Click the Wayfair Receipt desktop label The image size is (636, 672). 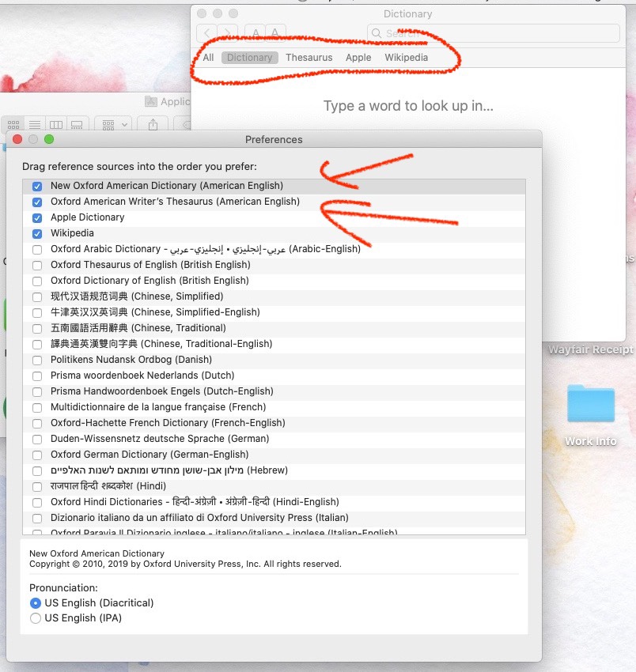[x=591, y=349]
